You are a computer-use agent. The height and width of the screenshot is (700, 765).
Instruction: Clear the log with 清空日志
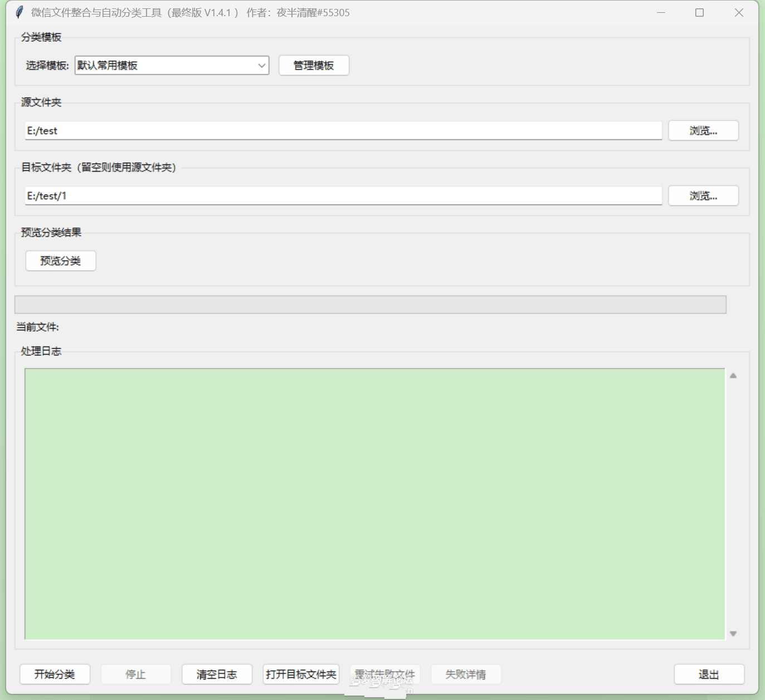click(217, 674)
